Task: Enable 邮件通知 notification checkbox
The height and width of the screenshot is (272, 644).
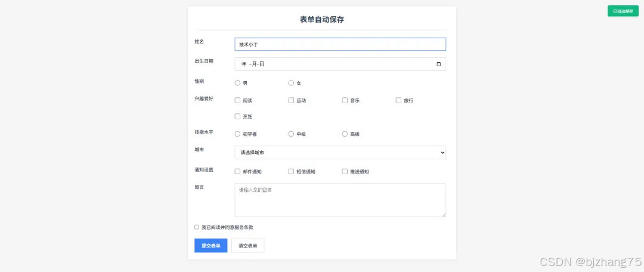Action: point(237,171)
